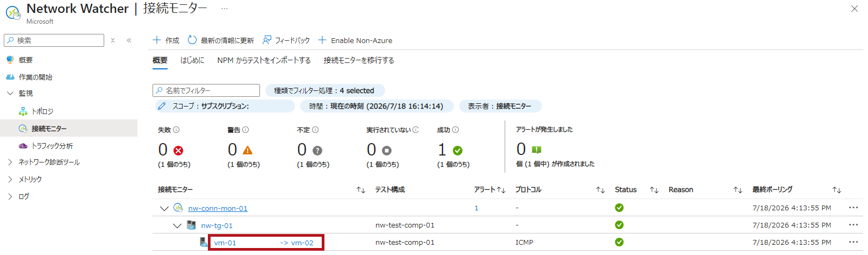The image size is (868, 255).
Task: Select 接続モニター in the sidebar
Action: pyautogui.click(x=69, y=129)
